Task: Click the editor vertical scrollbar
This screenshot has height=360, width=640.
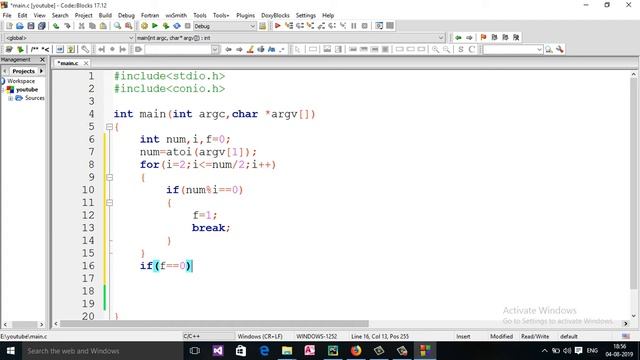Action: [x=634, y=195]
